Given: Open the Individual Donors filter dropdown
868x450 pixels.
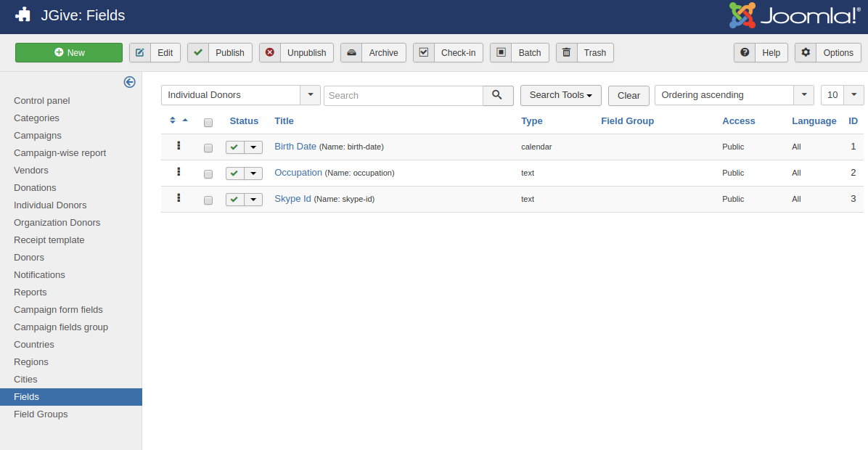Looking at the screenshot, I should click(240, 95).
